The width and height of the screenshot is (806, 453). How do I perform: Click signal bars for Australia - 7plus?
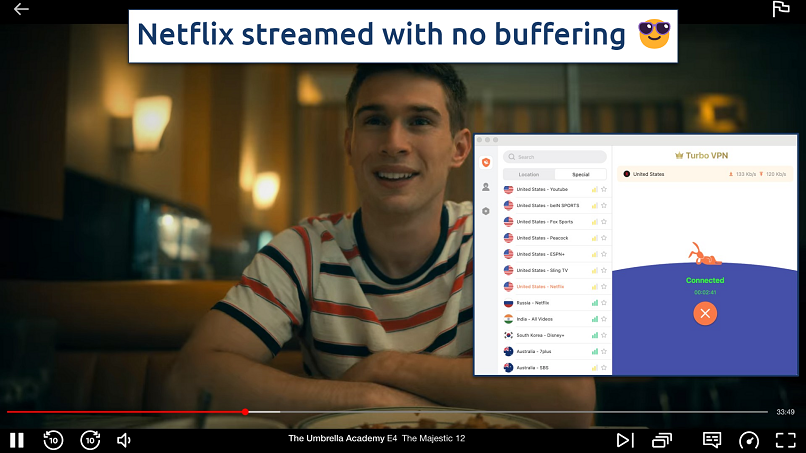[x=595, y=352]
